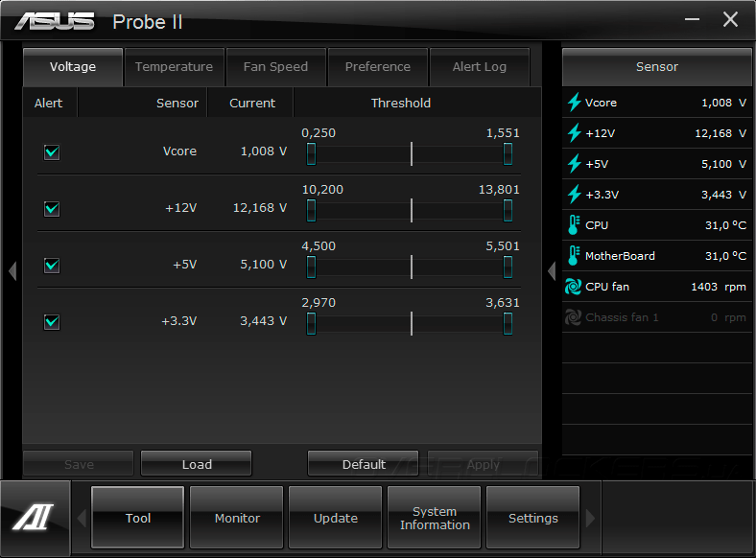This screenshot has width=756, height=558.
Task: Click the MotherBoard thermometer icon
Action: pos(574,255)
